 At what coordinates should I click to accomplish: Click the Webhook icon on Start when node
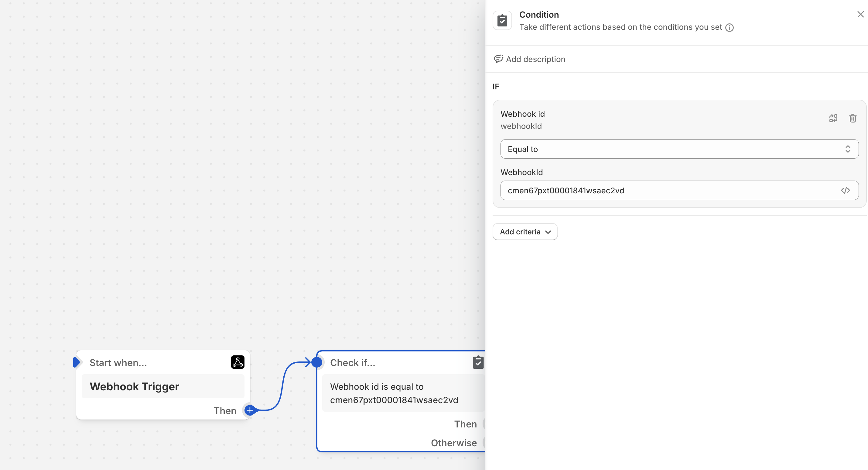238,362
